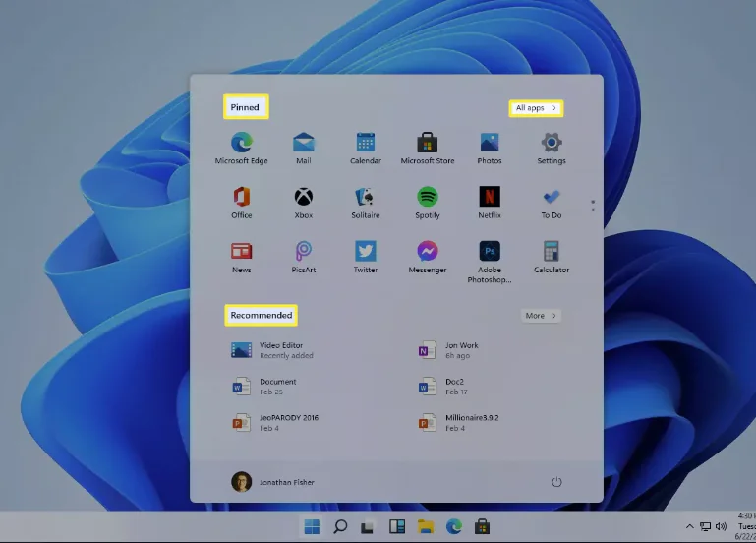Open Microsoft Edge from pinned apps
Screen dimensions: 756x543
[242, 144]
